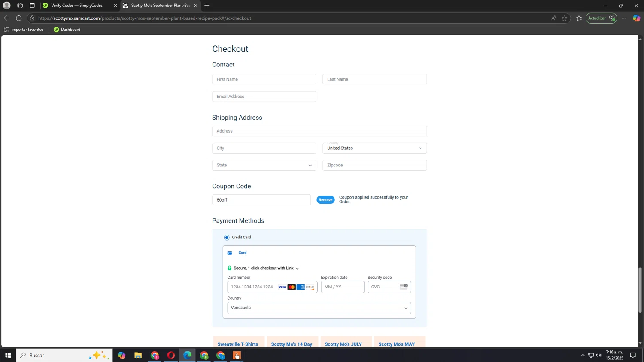This screenshot has height=362, width=644.
Task: Reload the current page
Action: [18, 18]
